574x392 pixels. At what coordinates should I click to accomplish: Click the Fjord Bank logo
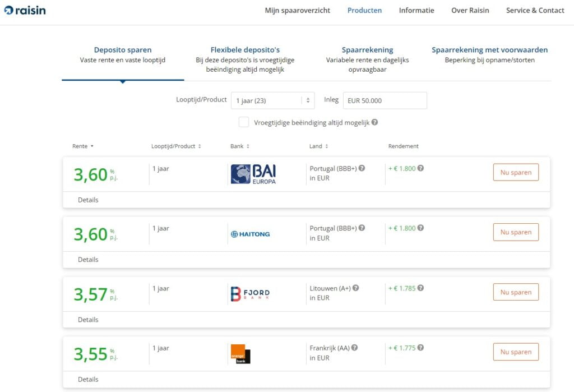click(250, 294)
